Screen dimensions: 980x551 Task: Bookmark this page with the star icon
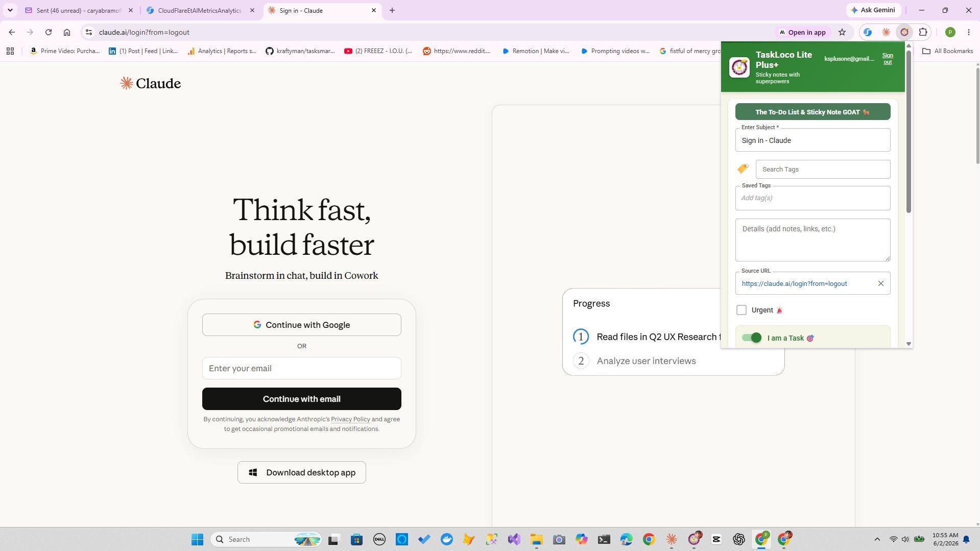coord(842,32)
